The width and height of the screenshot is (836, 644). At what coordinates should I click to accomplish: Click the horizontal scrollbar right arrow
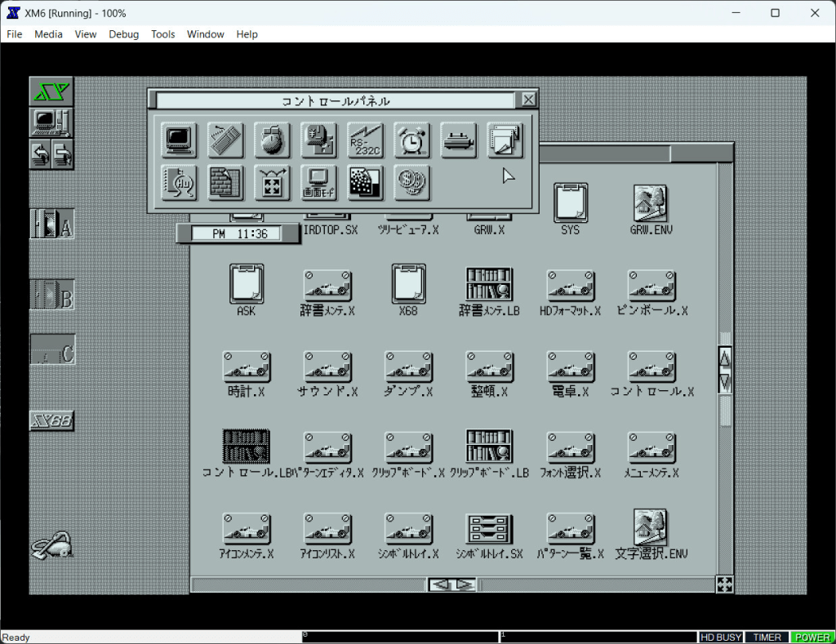tap(465, 584)
